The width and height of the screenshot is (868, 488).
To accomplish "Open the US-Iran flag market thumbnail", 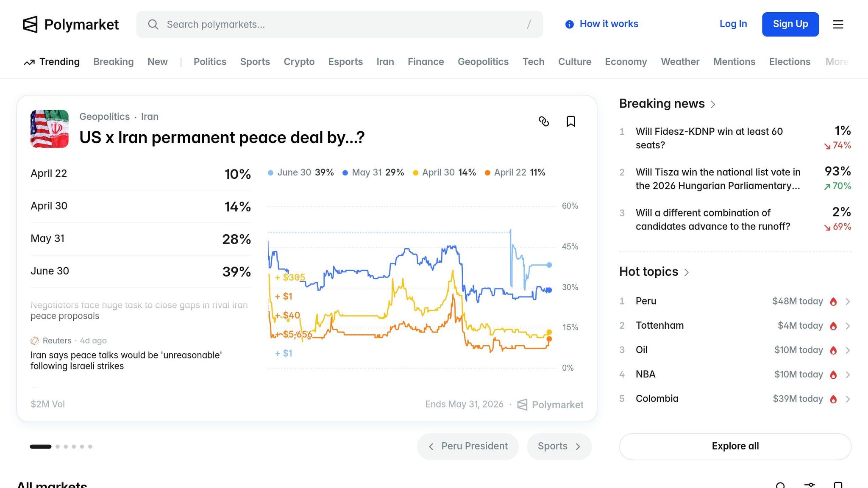I will [50, 129].
